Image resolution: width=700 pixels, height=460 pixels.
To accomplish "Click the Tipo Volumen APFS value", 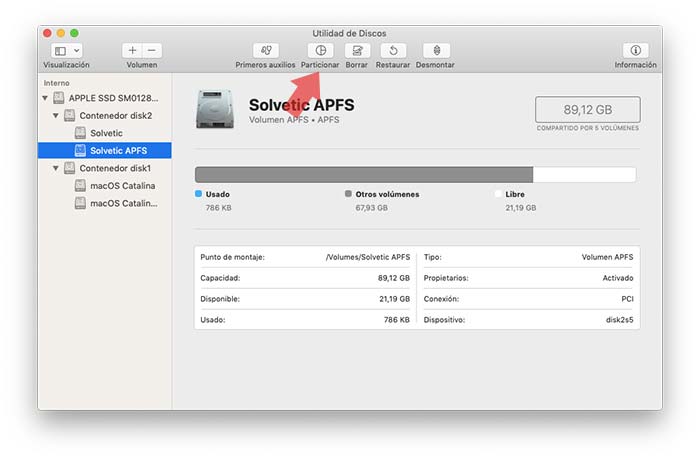I will point(607,257).
